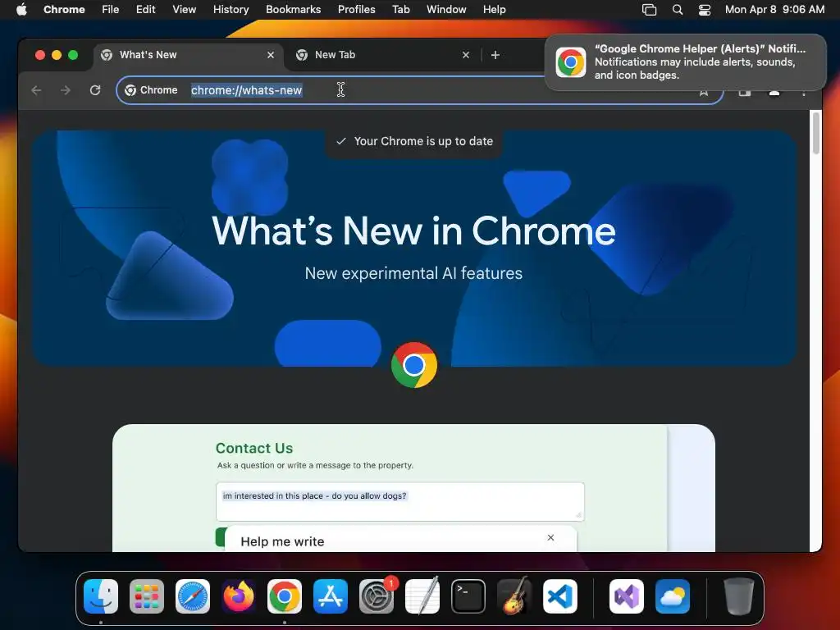Click the 'Help me write' heading
This screenshot has width=840, height=630.
[282, 541]
